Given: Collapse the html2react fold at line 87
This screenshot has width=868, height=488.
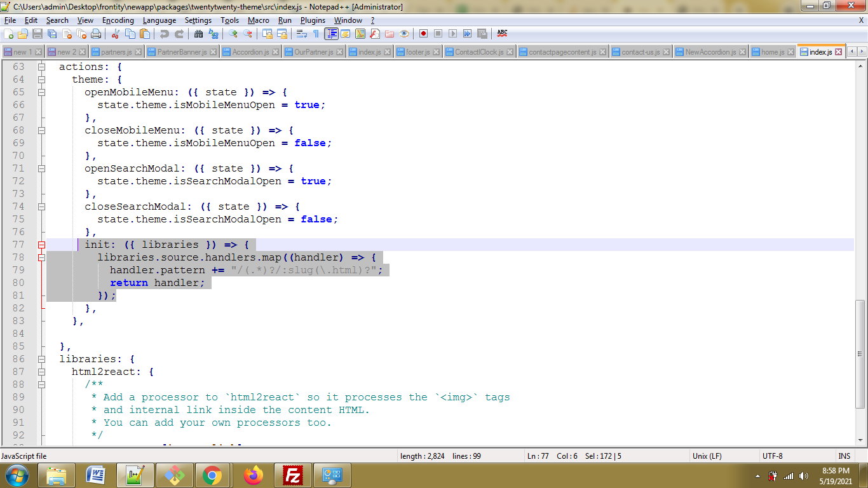Looking at the screenshot, I should [41, 372].
